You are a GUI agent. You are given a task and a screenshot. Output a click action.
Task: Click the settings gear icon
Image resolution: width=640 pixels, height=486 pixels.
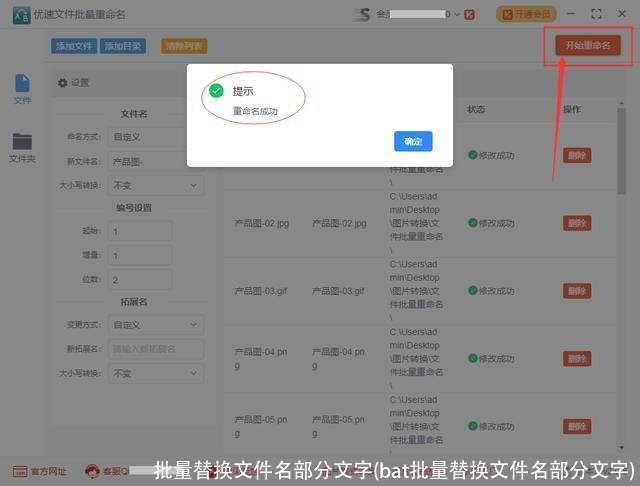62,83
